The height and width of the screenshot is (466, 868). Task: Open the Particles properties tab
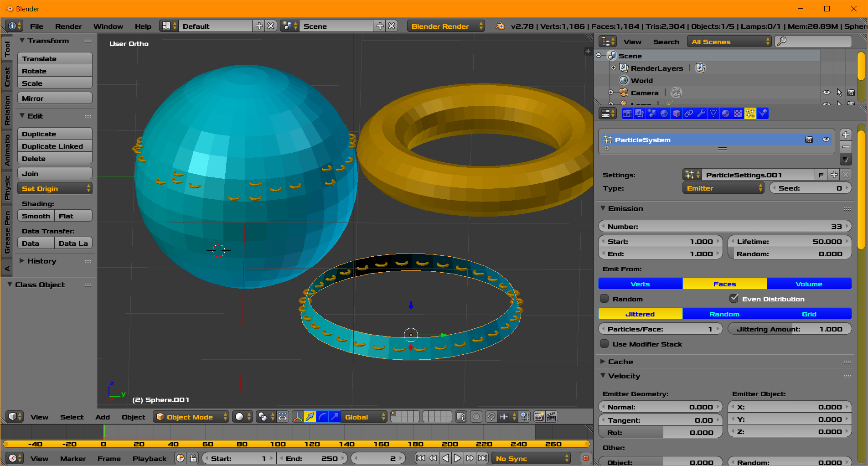coord(750,114)
